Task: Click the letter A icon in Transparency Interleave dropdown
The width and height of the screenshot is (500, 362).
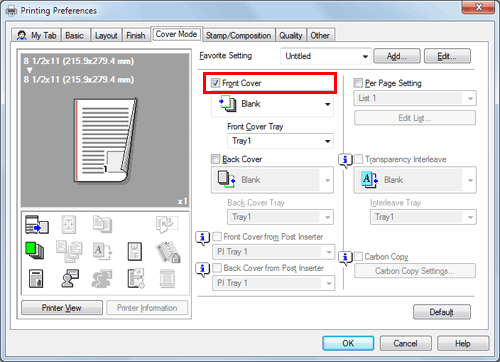Action: pyautogui.click(x=370, y=180)
